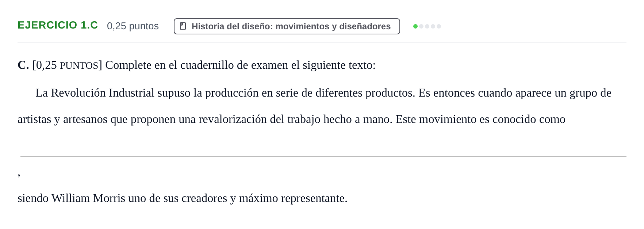Click the fourth difficulty dot
Screen dimensions: 644x229
point(433,26)
